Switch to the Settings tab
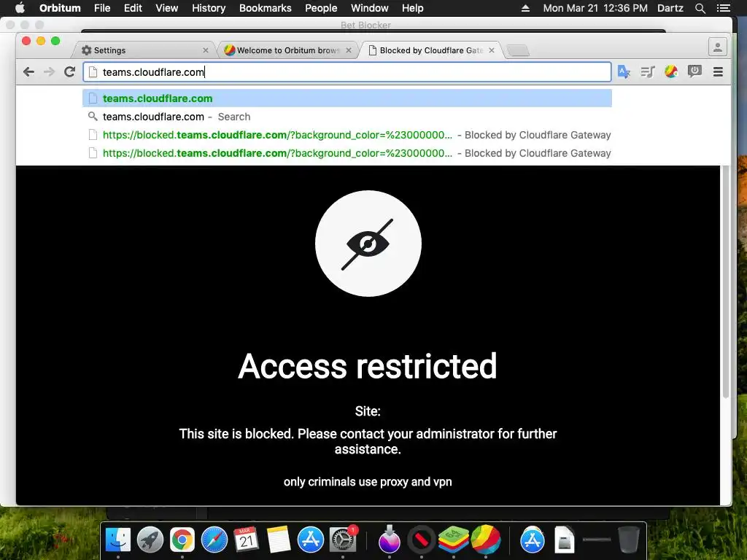The image size is (747, 560). coord(144,50)
